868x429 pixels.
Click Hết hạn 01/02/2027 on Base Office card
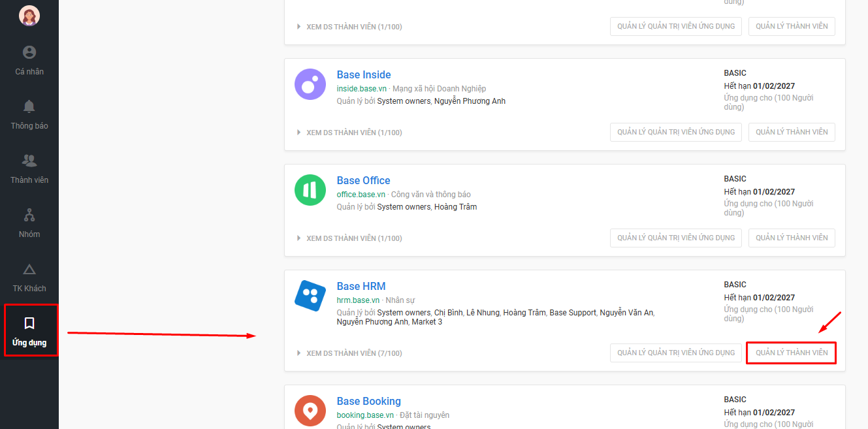[759, 192]
